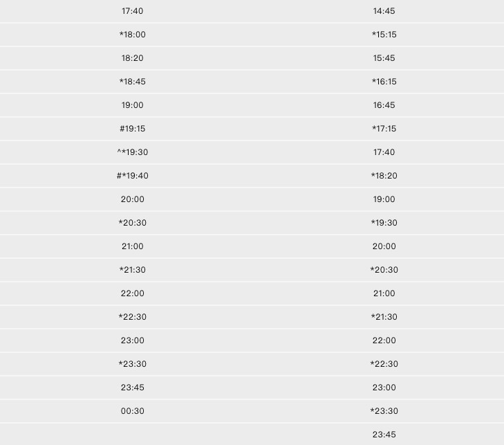This screenshot has width=504, height=445.
Task: Click the unstarred 18:20 time entry
Action: coord(133,58)
